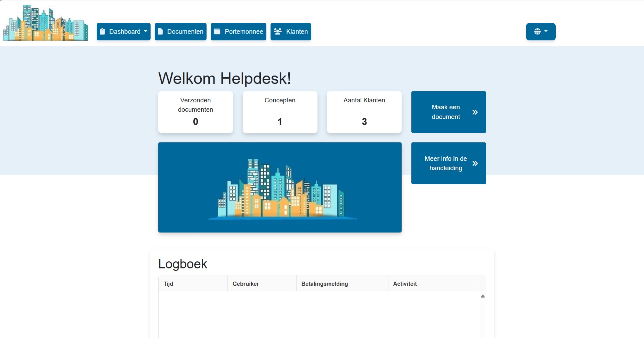
Task: Click the number 3 under Aantal Klanten
Action: (364, 121)
